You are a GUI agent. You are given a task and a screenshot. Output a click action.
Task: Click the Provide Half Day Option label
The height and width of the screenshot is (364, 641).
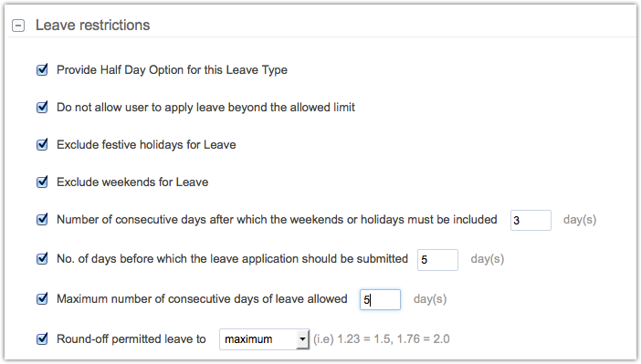click(x=172, y=70)
